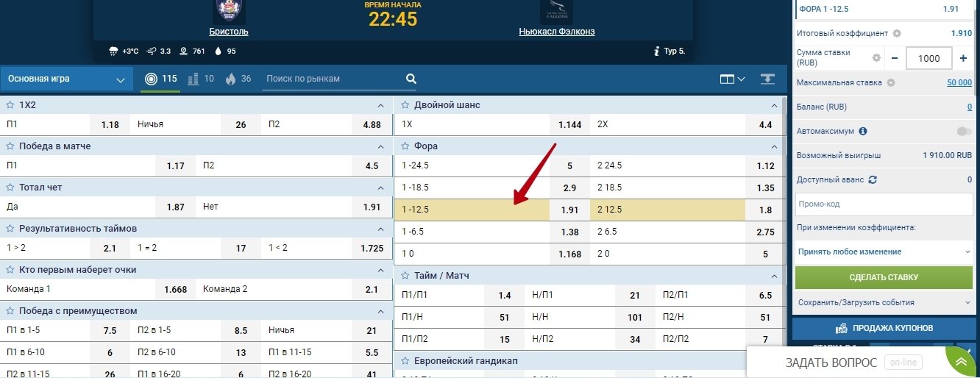Click the green scroll-up chevrons button
The width and height of the screenshot is (980, 378).
(960, 363)
